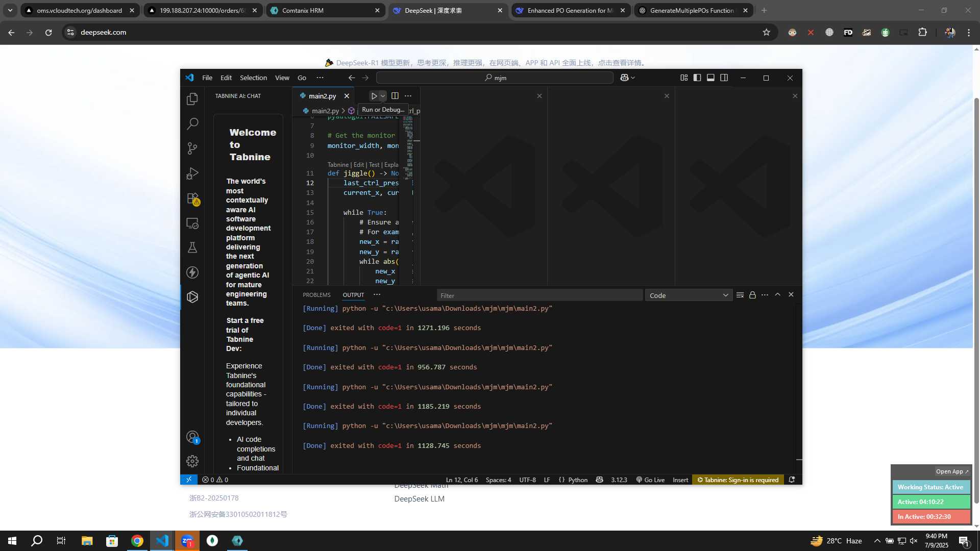This screenshot has height=551, width=980.
Task: Open panel More Actions ellipsis
Action: [765, 295]
